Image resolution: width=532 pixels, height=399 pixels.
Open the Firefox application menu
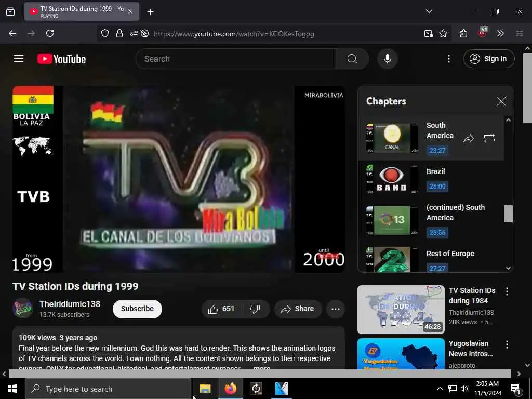(x=519, y=33)
